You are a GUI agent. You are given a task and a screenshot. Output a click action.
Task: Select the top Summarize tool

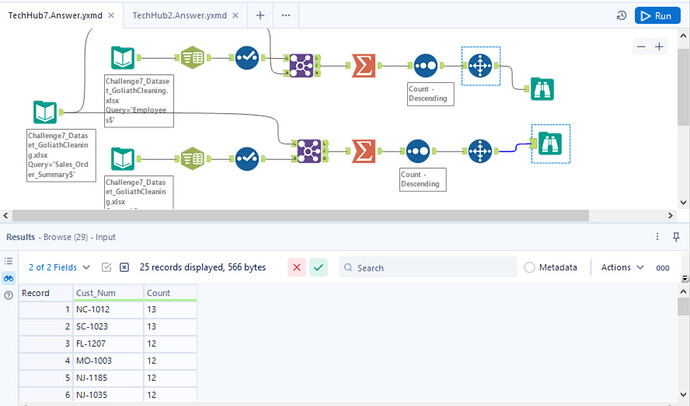point(363,65)
